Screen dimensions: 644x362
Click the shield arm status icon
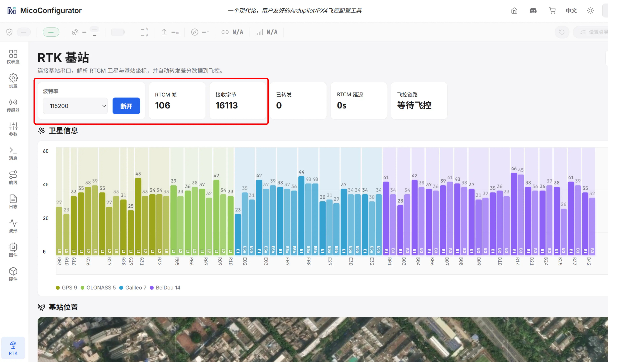(10, 32)
